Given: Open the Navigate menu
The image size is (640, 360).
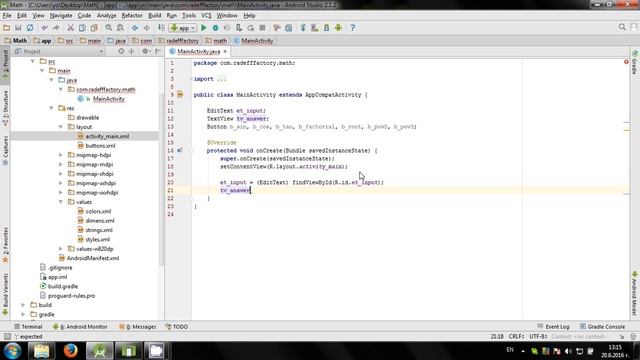Looking at the screenshot, I should tap(61, 16).
